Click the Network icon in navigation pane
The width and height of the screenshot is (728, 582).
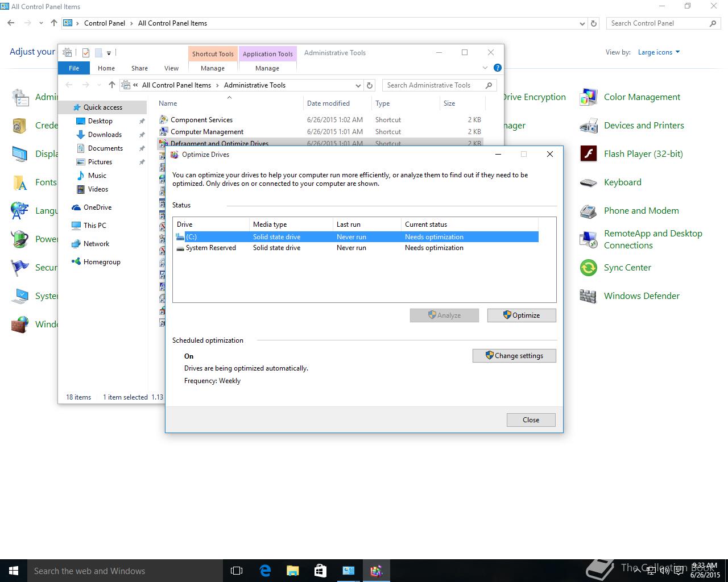pos(76,244)
